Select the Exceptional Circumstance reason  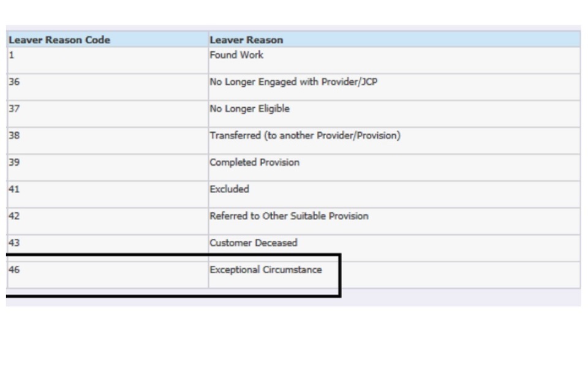point(265,270)
